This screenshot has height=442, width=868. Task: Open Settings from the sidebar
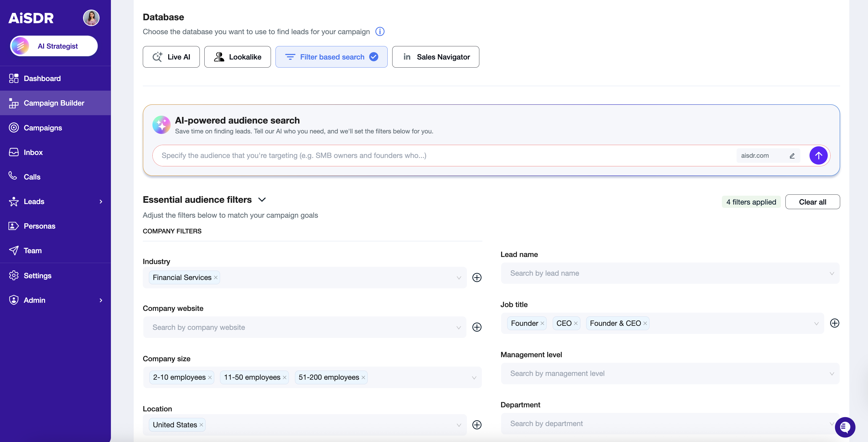coord(55,275)
